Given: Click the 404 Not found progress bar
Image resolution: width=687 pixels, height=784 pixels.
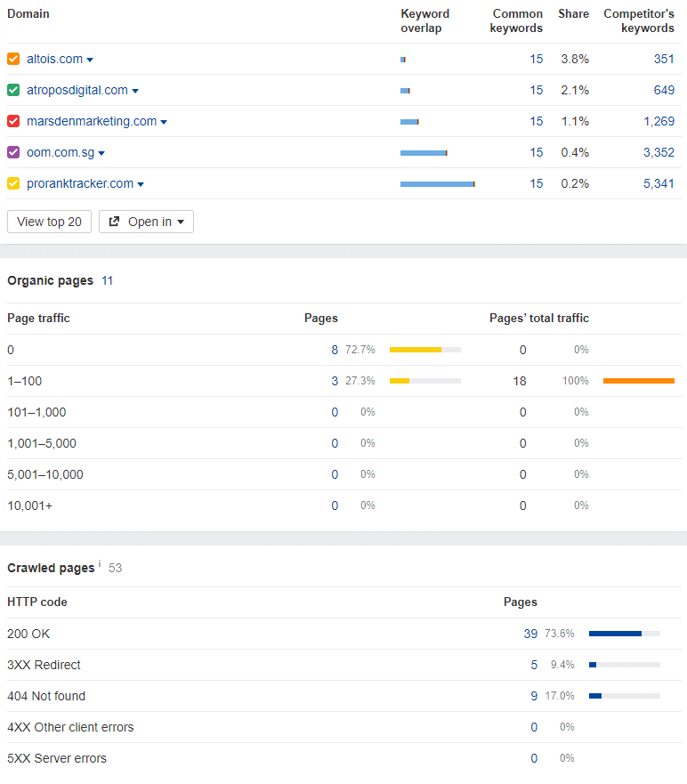Looking at the screenshot, I should click(x=625, y=696).
